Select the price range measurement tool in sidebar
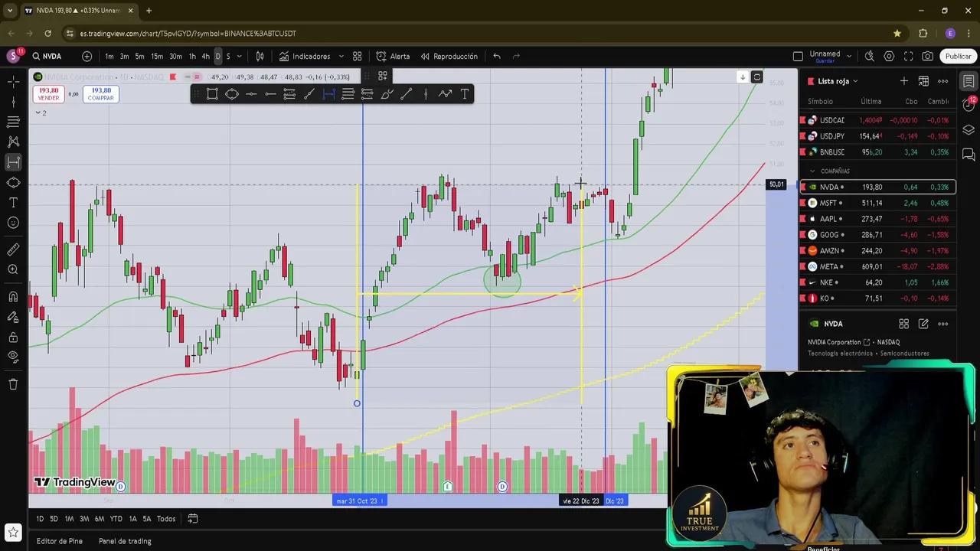The height and width of the screenshot is (551, 980). pyautogui.click(x=13, y=162)
